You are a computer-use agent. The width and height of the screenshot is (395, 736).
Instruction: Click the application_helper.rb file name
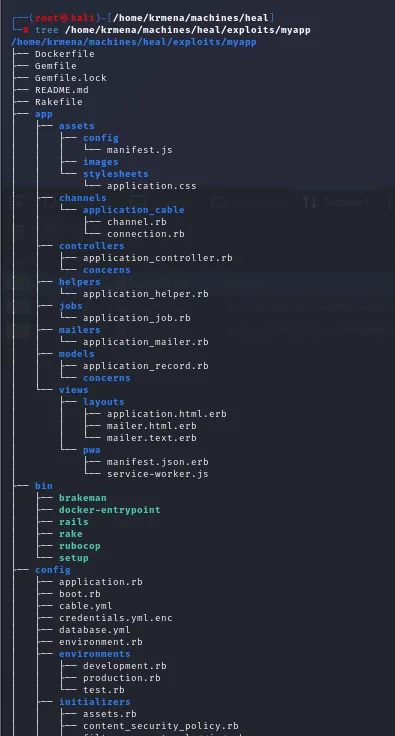click(x=146, y=294)
